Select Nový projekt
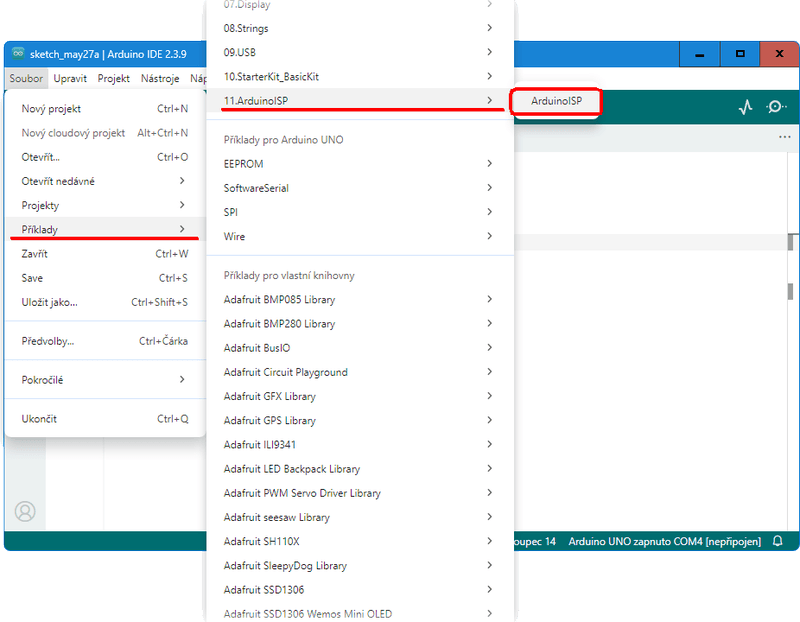Image resolution: width=800 pixels, height=622 pixels. coord(105,109)
